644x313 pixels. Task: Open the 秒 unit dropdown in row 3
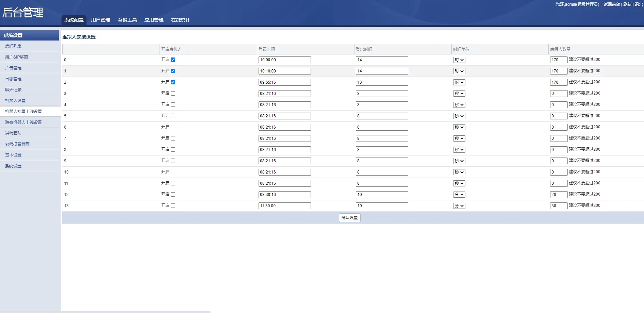pyautogui.click(x=459, y=94)
